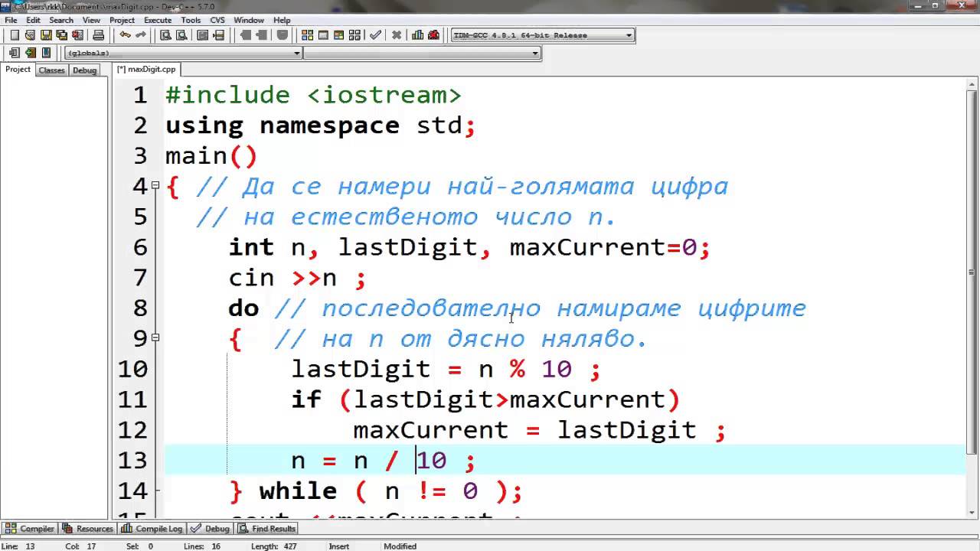Click line number 10 in the gutter
980x551 pixels.
tap(132, 369)
